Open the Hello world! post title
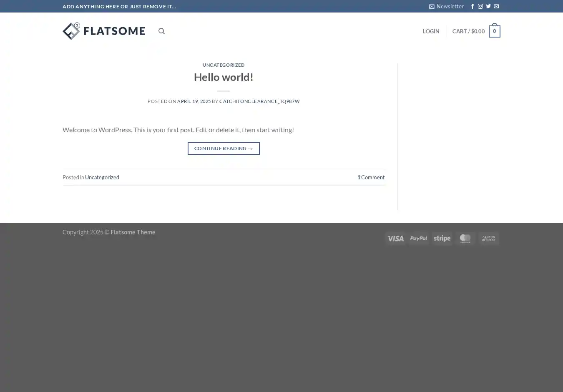563x392 pixels. pos(224,77)
